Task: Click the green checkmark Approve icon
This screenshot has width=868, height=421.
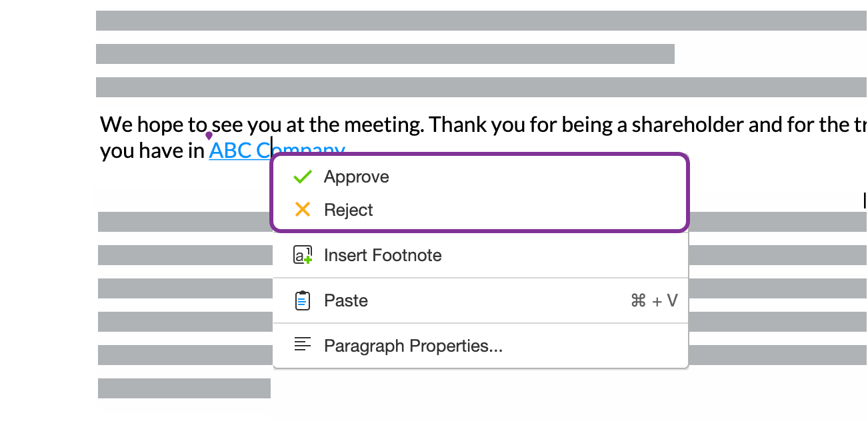Action: (x=302, y=177)
